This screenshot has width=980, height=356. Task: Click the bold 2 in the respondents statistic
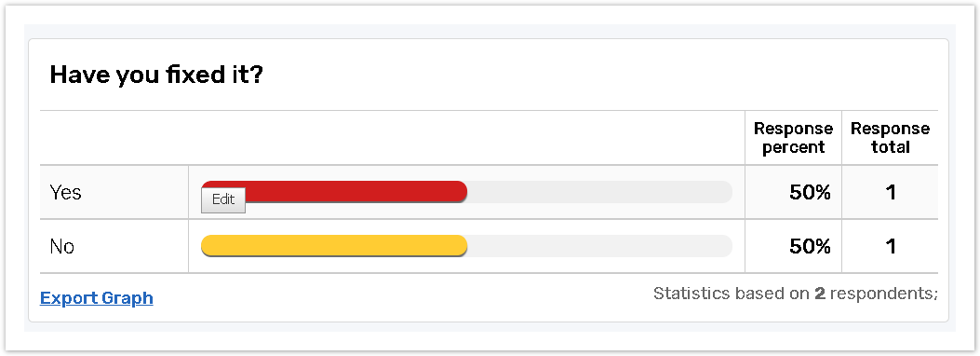click(820, 293)
